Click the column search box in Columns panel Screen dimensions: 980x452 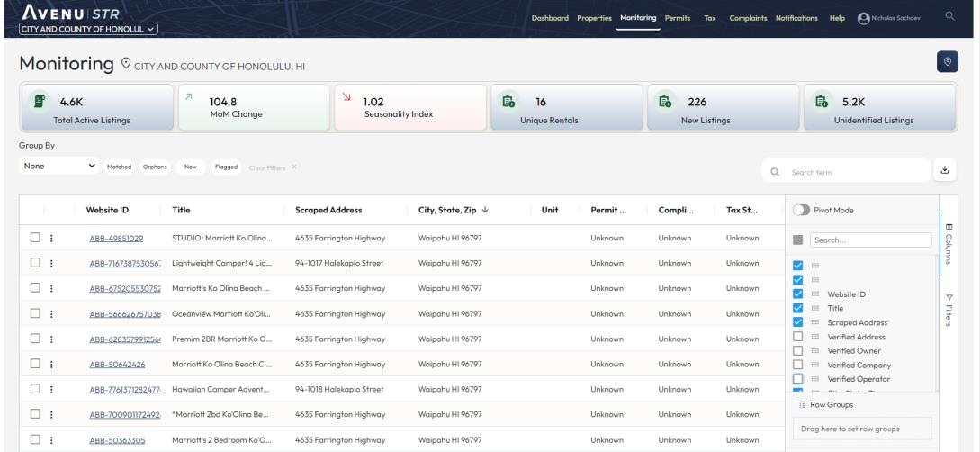[870, 240]
